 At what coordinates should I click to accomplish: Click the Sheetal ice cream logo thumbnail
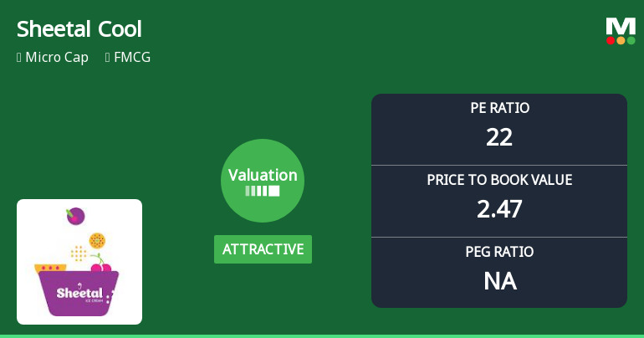(x=79, y=261)
